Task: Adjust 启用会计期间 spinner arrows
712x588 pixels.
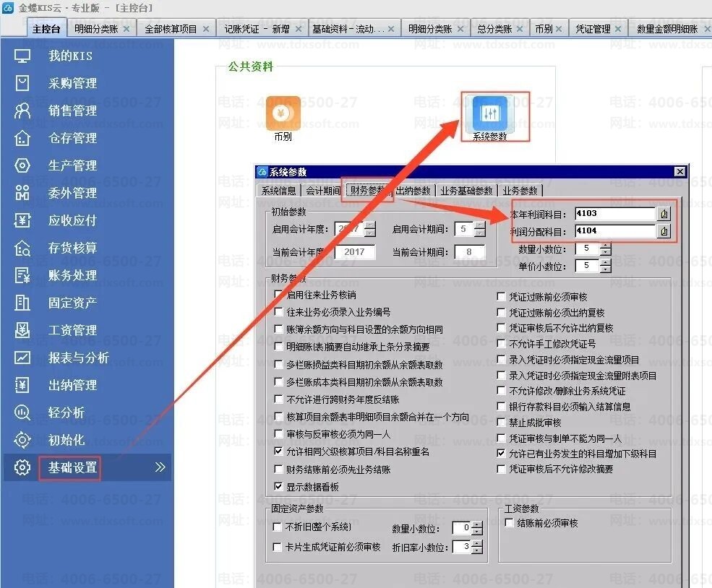Action: (x=480, y=229)
